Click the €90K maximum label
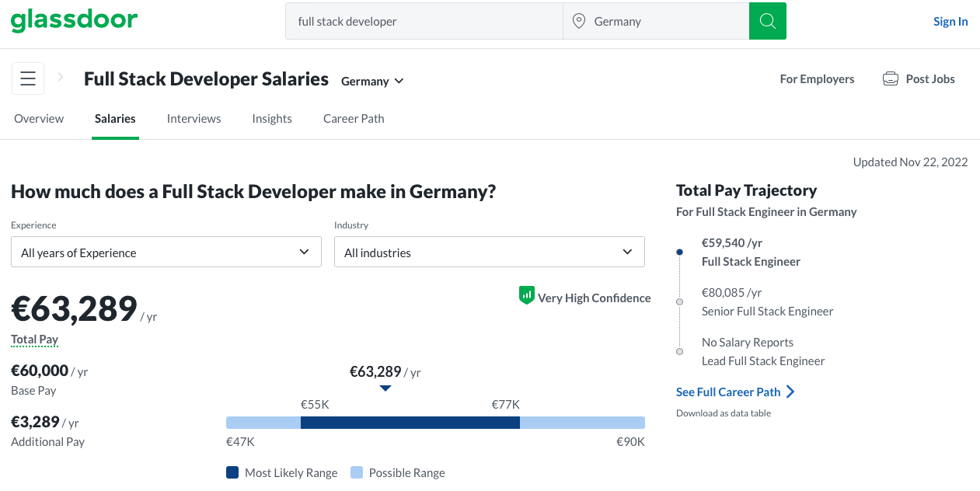980x491 pixels. pos(630,441)
